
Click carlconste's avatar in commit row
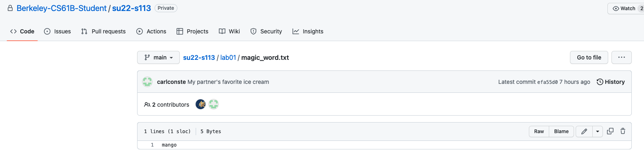tap(147, 82)
